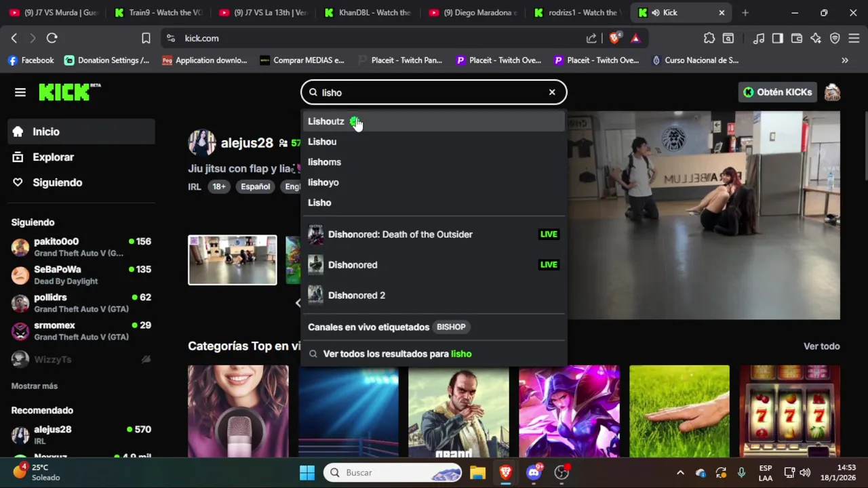Image resolution: width=868 pixels, height=488 pixels.
Task: Select the Lishoutz search suggestion
Action: [x=433, y=121]
